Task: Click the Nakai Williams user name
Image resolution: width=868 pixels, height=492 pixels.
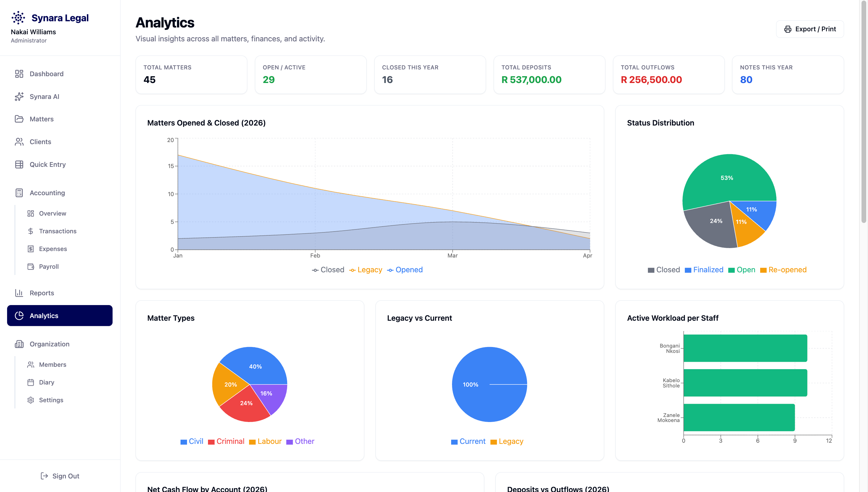Action: click(33, 32)
